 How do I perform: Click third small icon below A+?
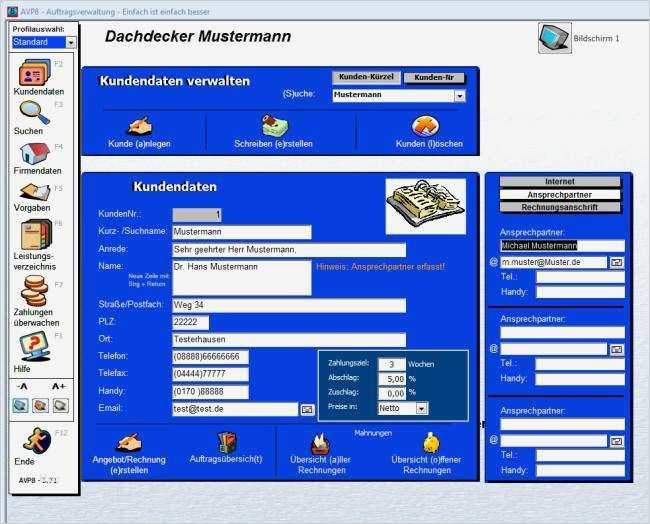pos(61,405)
